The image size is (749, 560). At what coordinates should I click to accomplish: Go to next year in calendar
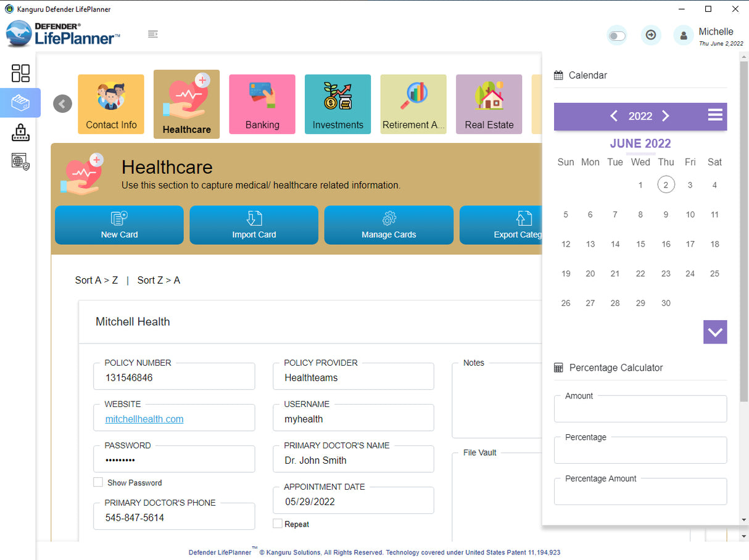tap(666, 116)
